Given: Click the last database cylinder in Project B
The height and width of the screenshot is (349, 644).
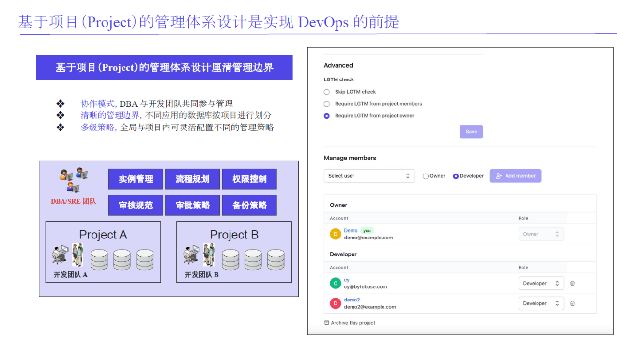Looking at the screenshot, I should coord(276,259).
